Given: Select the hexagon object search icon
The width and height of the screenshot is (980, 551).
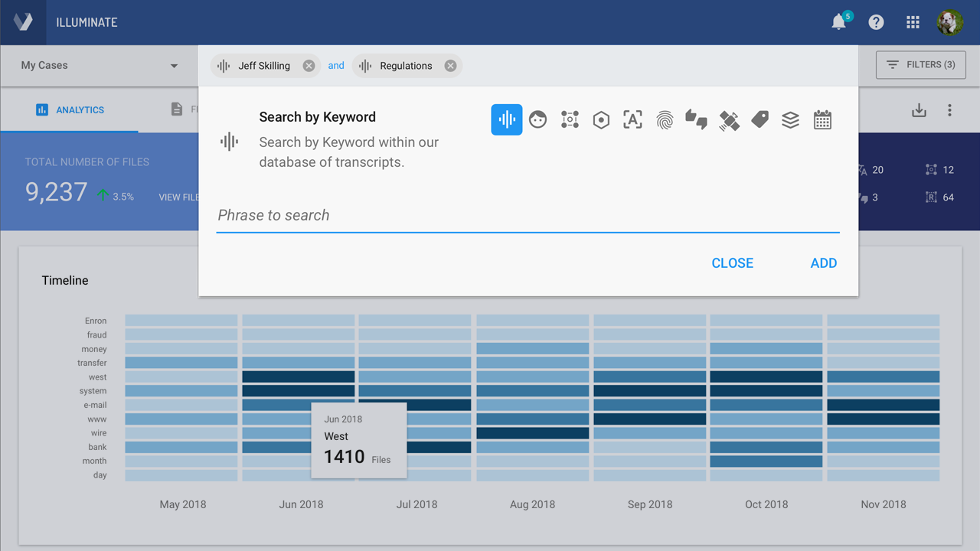Looking at the screenshot, I should pyautogui.click(x=601, y=120).
